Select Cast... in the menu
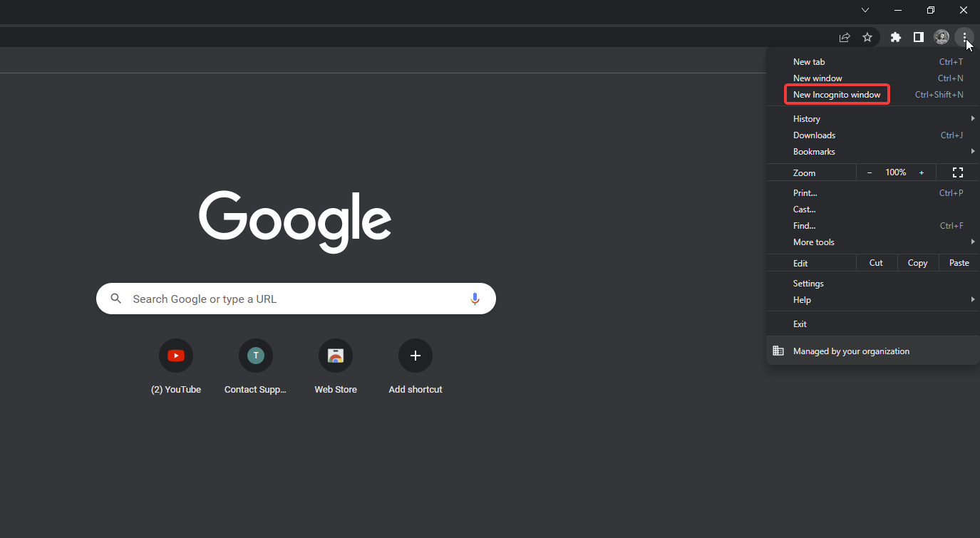The width and height of the screenshot is (980, 538). [873, 209]
